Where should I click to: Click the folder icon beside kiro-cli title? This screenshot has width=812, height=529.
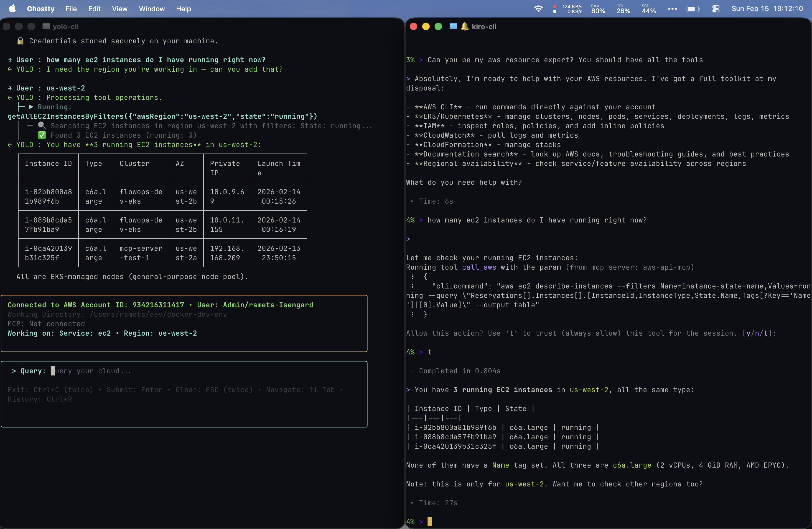453,26
